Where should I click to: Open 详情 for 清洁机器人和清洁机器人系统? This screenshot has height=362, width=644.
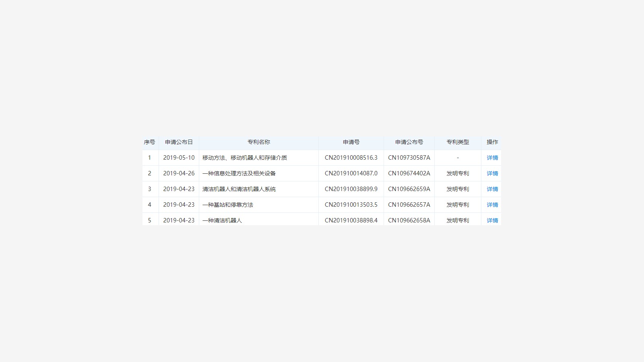[x=492, y=189]
